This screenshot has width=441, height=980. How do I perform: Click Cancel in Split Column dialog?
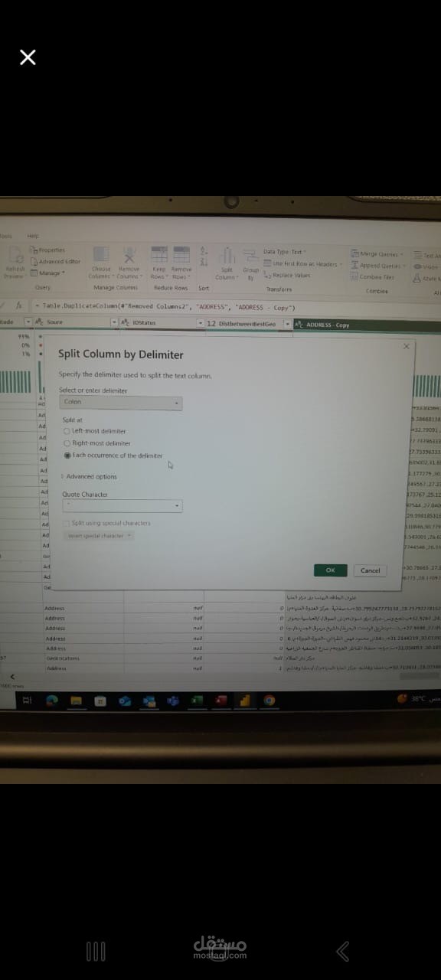[x=370, y=570]
